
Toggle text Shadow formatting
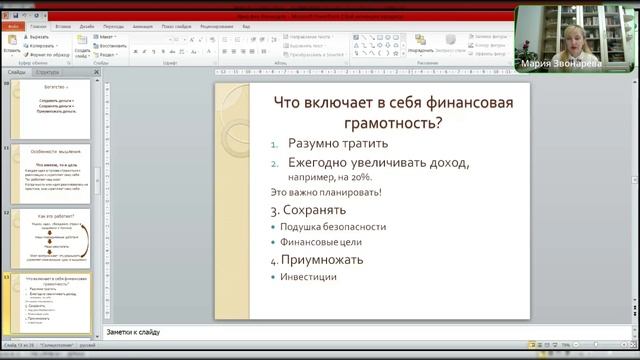(x=163, y=52)
